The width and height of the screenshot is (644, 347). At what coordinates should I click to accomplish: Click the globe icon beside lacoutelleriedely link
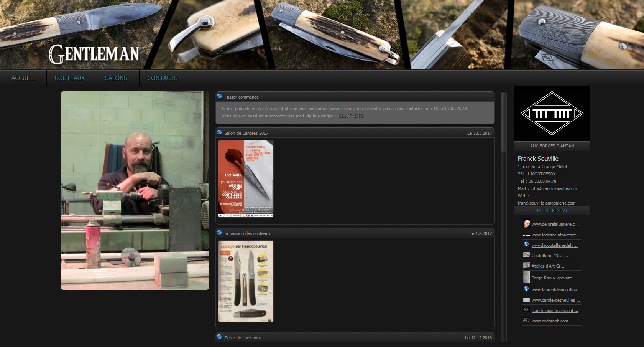pyautogui.click(x=526, y=245)
